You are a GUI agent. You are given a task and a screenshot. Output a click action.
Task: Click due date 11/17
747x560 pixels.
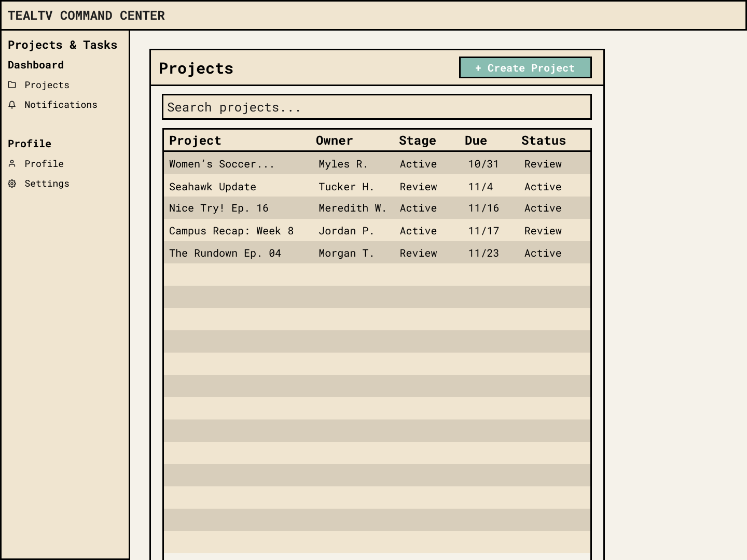point(483,231)
